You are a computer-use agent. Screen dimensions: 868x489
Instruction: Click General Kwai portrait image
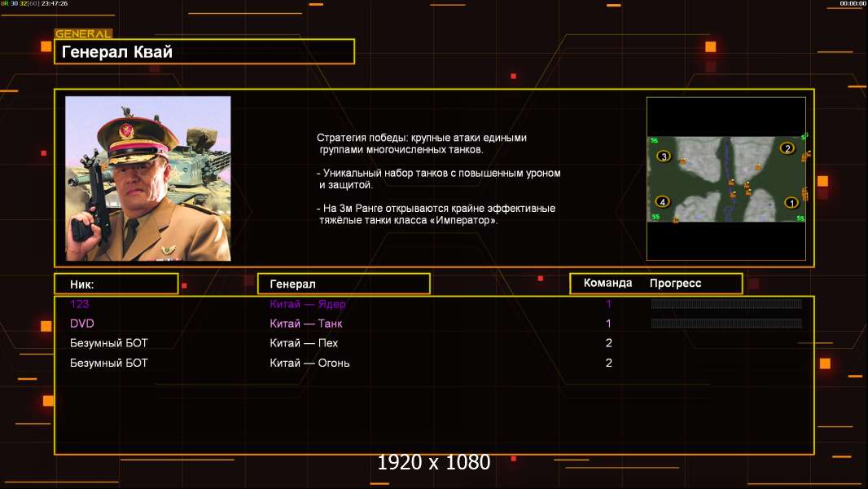148,178
